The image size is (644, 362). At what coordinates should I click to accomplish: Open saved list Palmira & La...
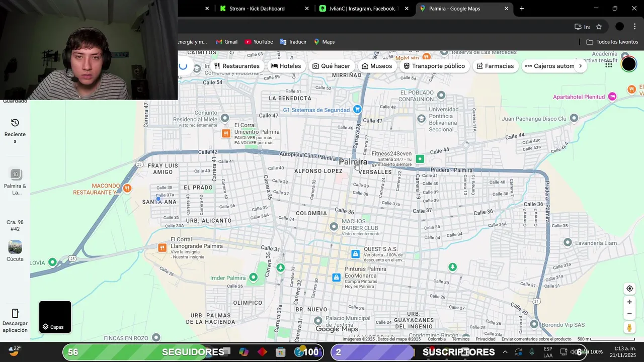click(15, 174)
